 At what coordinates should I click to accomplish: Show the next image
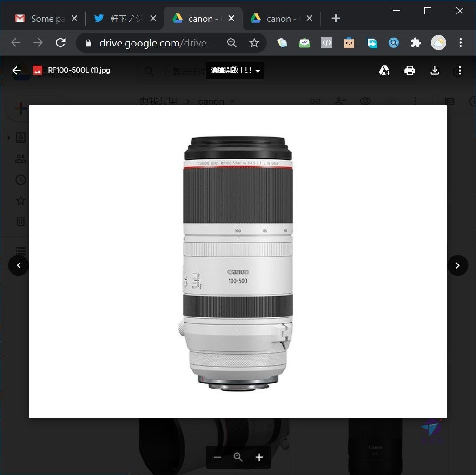click(458, 265)
